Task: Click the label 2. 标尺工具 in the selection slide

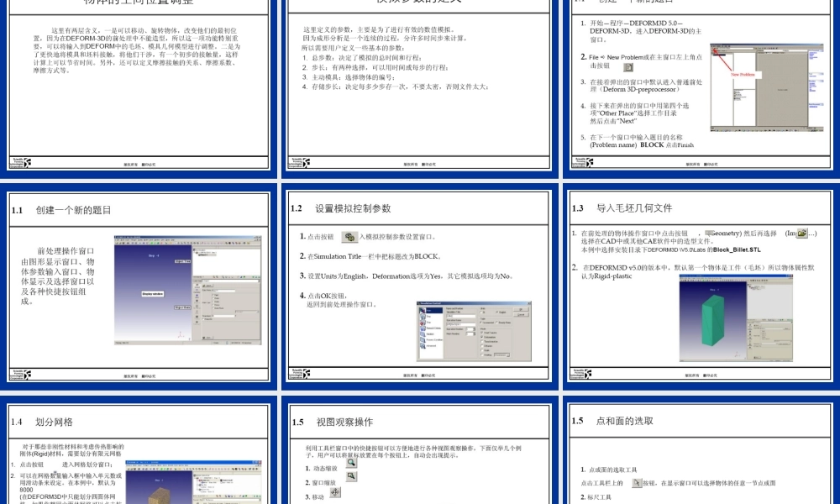Action: [x=596, y=497]
